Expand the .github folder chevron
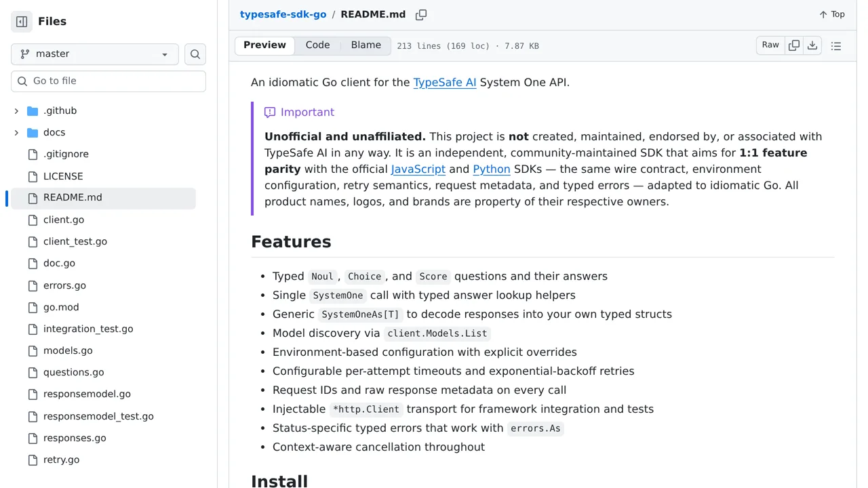The height and width of the screenshot is (488, 868). (x=16, y=110)
